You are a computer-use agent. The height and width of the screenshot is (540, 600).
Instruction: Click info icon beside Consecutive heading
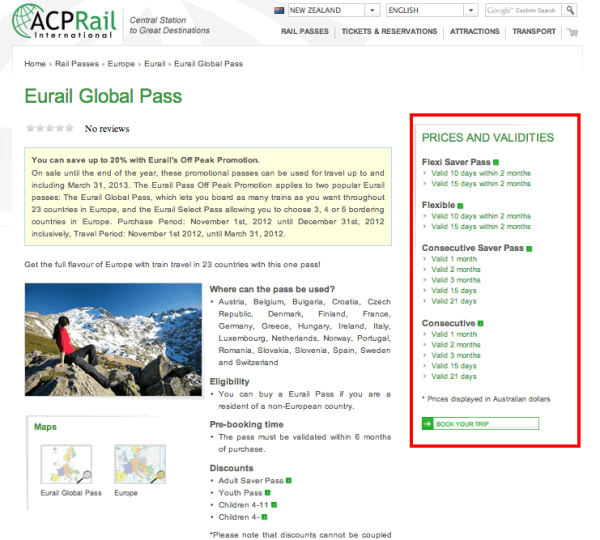point(481,323)
